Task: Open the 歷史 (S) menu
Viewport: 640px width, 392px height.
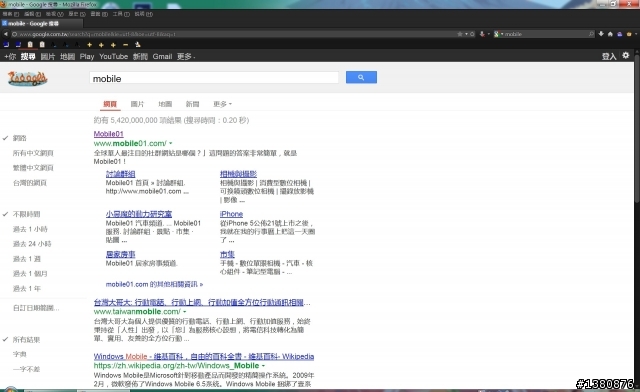Action: click(77, 14)
